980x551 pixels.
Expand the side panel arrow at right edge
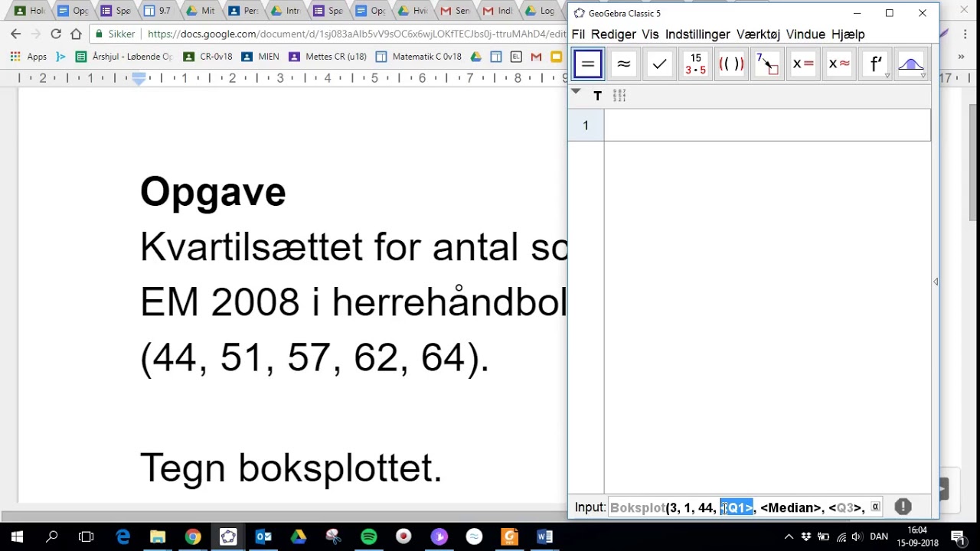(x=936, y=282)
